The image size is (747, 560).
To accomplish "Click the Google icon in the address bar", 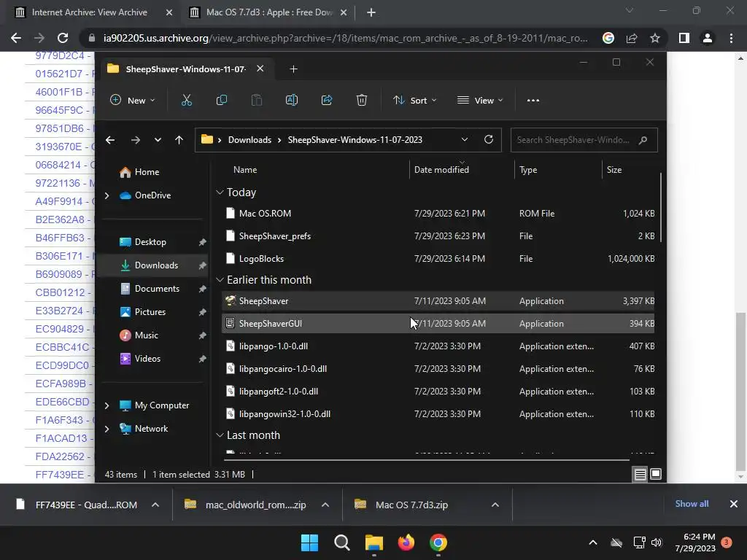I will pos(608,38).
